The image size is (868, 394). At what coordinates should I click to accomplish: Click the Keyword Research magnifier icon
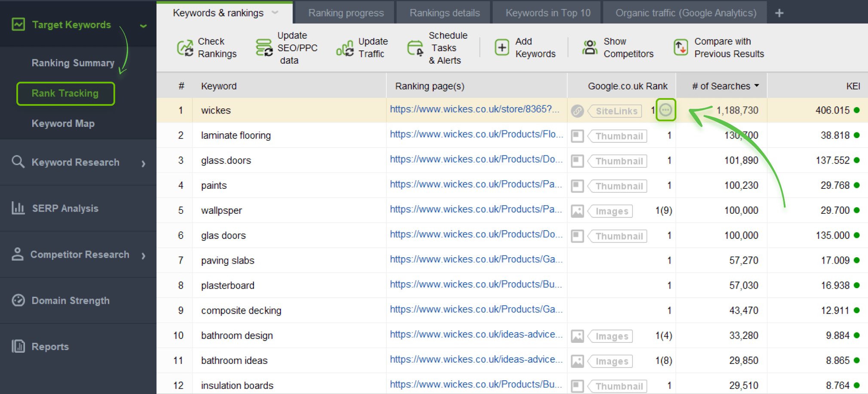[18, 162]
